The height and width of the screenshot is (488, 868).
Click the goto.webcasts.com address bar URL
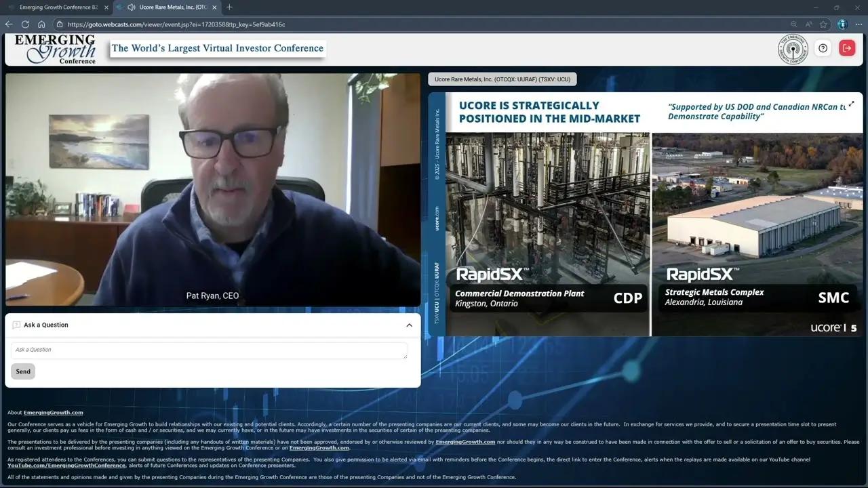point(176,24)
